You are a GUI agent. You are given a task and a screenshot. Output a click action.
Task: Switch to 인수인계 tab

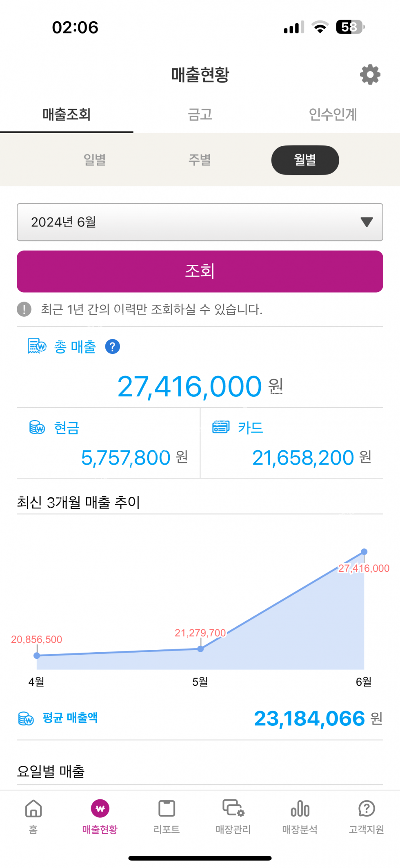(333, 114)
